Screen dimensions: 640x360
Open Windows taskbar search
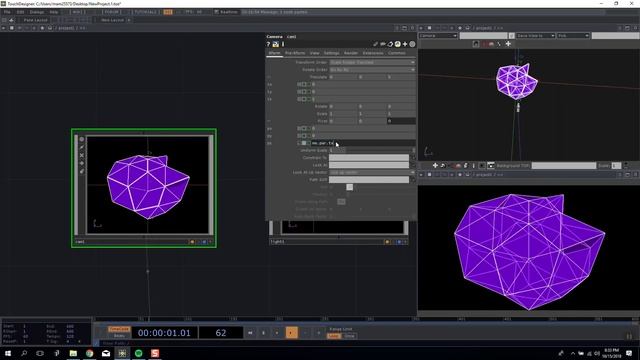pyautogui.click(x=24, y=353)
